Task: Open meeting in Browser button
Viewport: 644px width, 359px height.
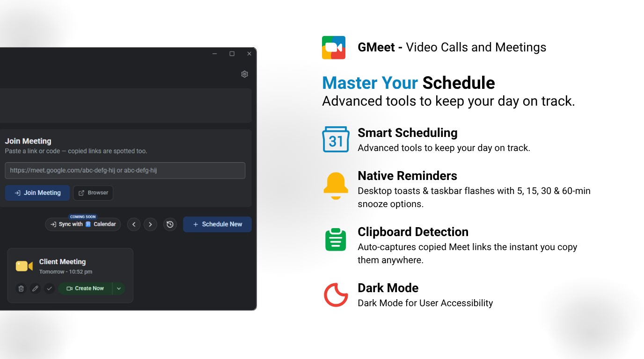Action: tap(93, 193)
